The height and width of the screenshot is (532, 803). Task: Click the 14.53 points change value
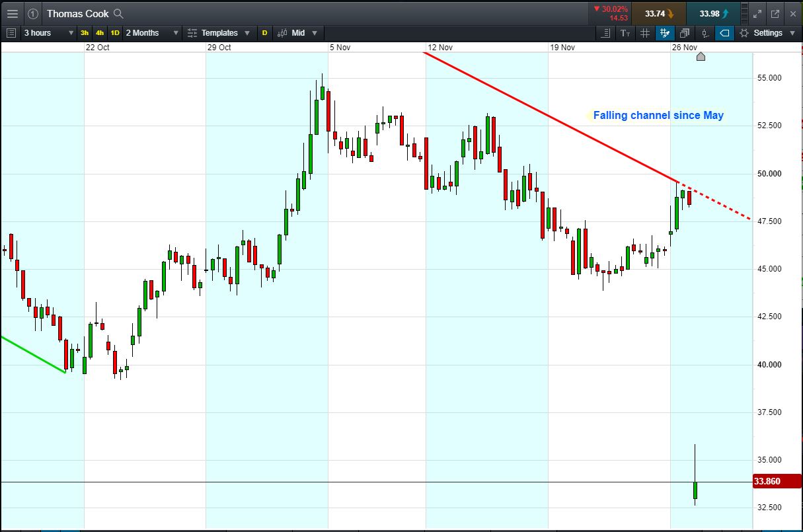(619, 18)
